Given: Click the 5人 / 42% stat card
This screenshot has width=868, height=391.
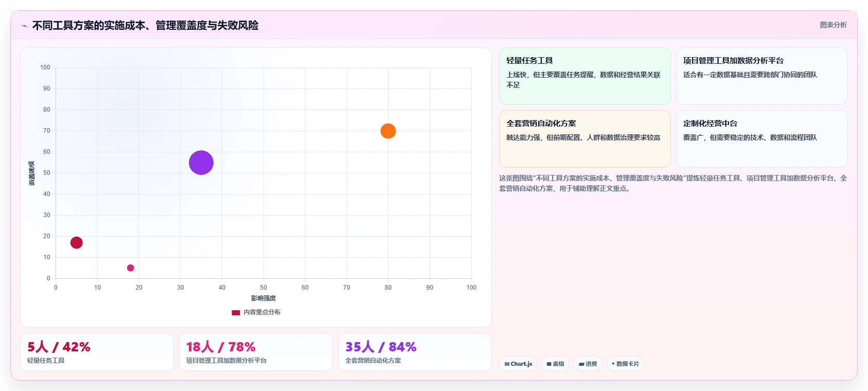Looking at the screenshot, I should coord(97,352).
